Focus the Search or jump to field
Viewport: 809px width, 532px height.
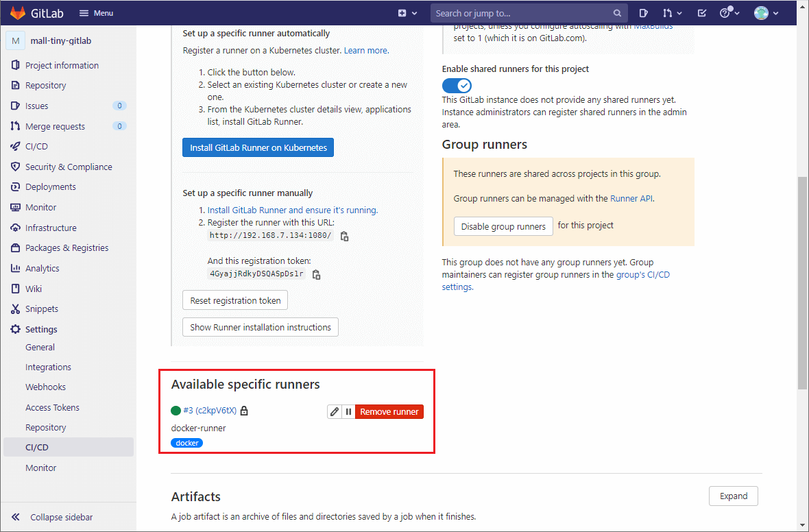(x=529, y=13)
